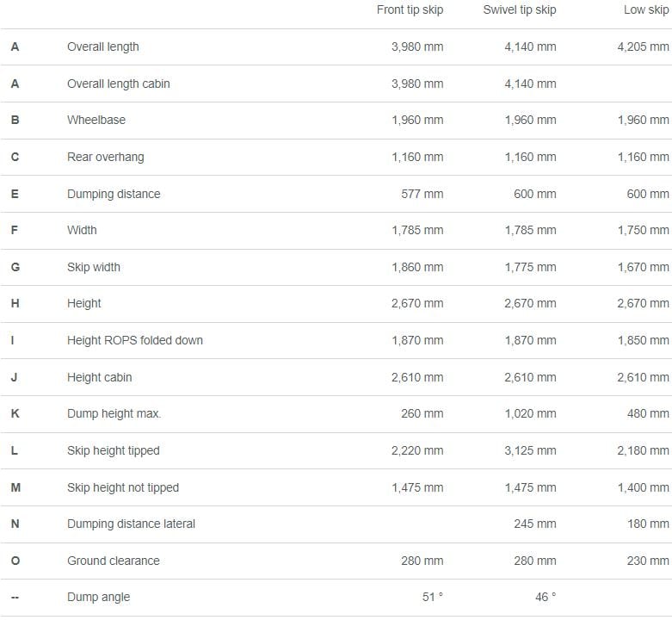Click the Ground clearance label
Image resolution: width=672 pixels, height=620 pixels.
(x=113, y=561)
